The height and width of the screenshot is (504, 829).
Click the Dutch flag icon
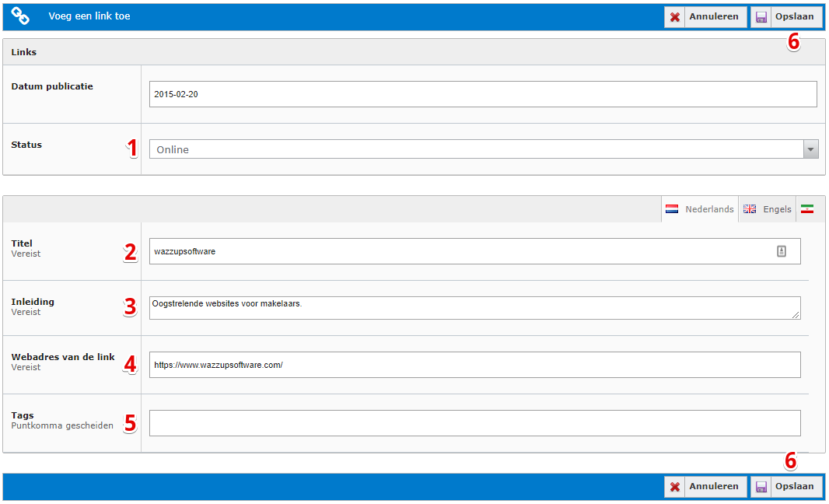pos(671,209)
